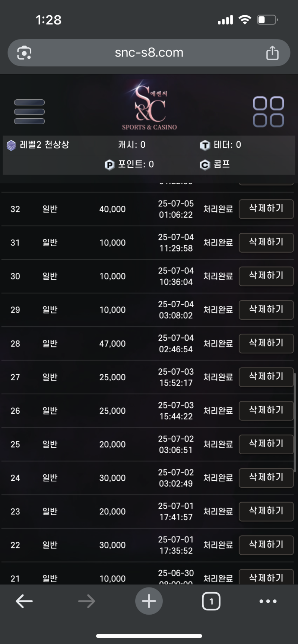Open the camera lens search icon

tap(24, 53)
